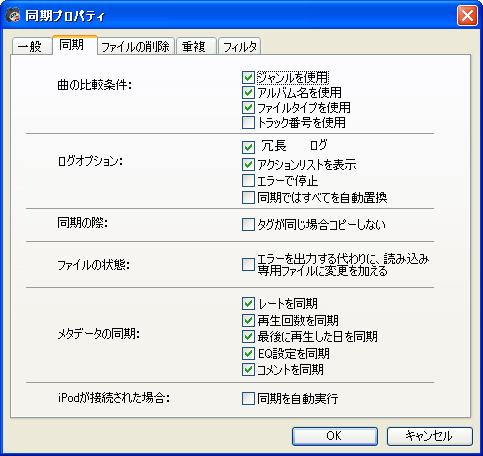
Task: Switch to the 一般 tab
Action: tap(32, 46)
